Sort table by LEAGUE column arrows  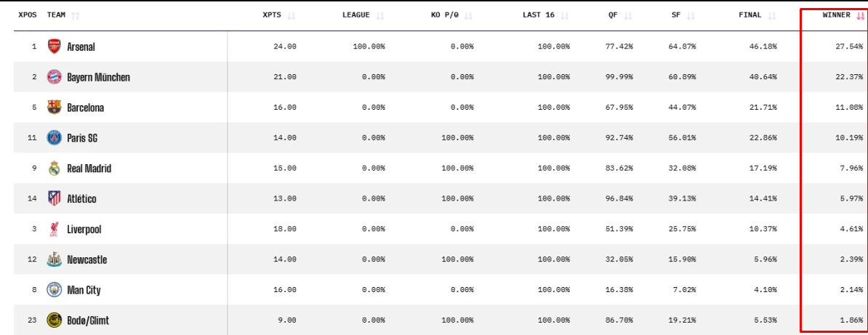coord(380,15)
